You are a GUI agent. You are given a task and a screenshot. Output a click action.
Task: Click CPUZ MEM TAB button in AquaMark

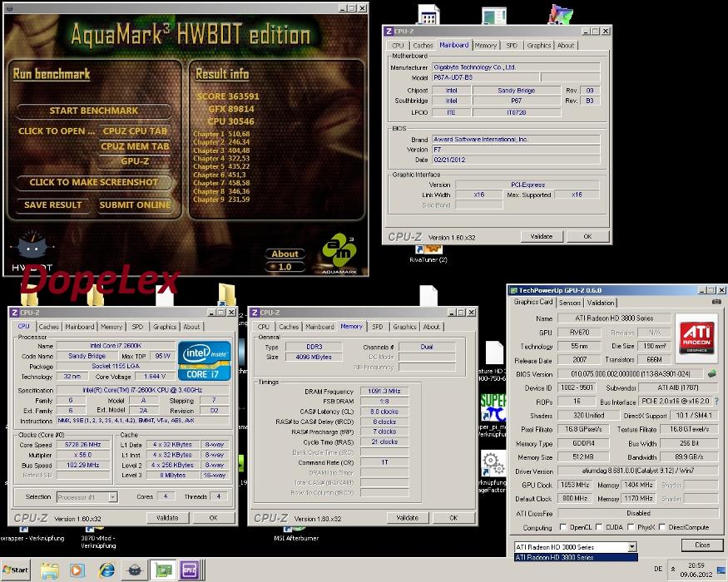click(135, 146)
